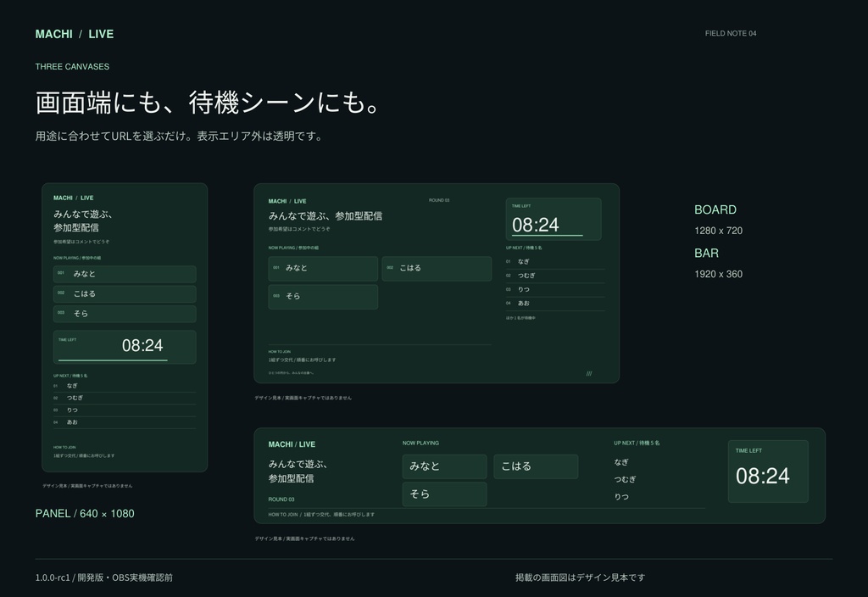Click the board mockup's 08:24 timer
The image size is (868, 597).
click(x=536, y=225)
